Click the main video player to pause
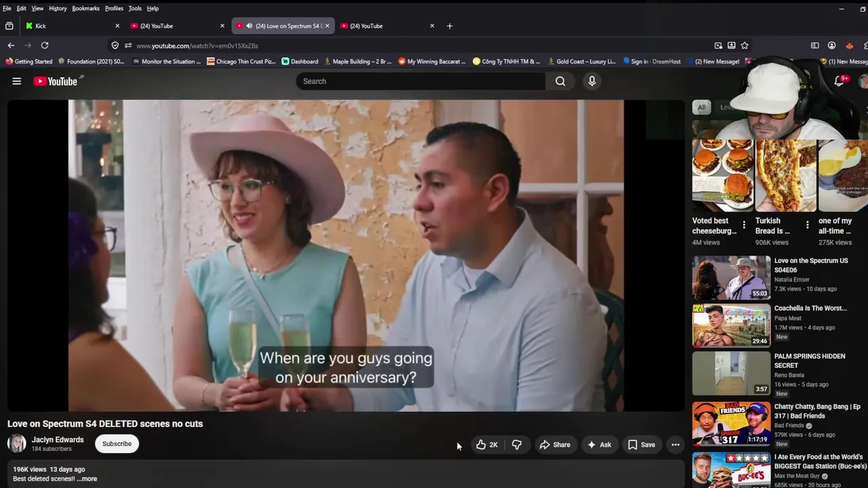This screenshot has height=488, width=868. (346, 256)
